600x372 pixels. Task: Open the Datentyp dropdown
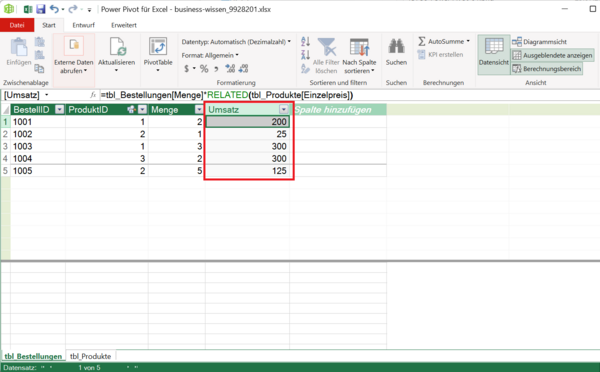(x=236, y=42)
